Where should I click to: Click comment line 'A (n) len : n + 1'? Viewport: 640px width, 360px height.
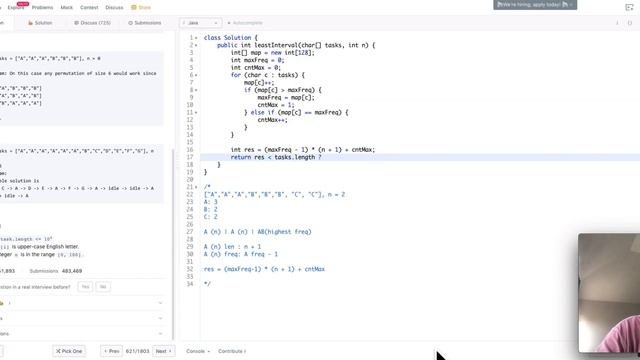coord(232,247)
